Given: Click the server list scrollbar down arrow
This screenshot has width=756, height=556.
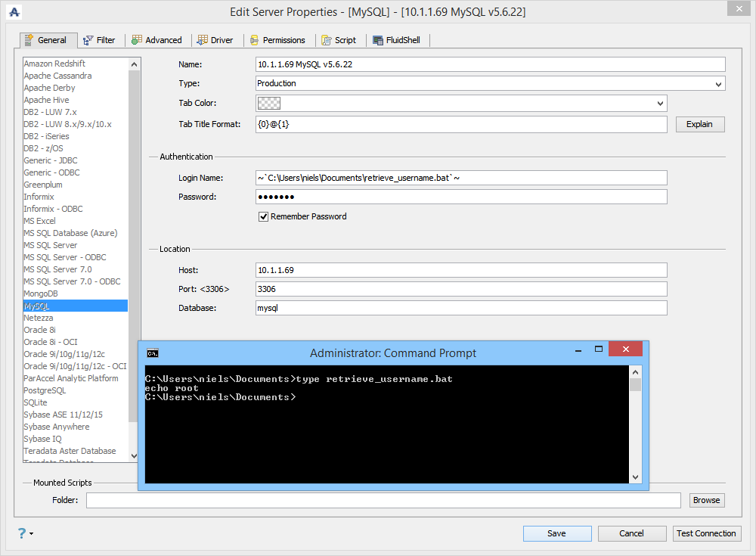Looking at the screenshot, I should point(135,455).
